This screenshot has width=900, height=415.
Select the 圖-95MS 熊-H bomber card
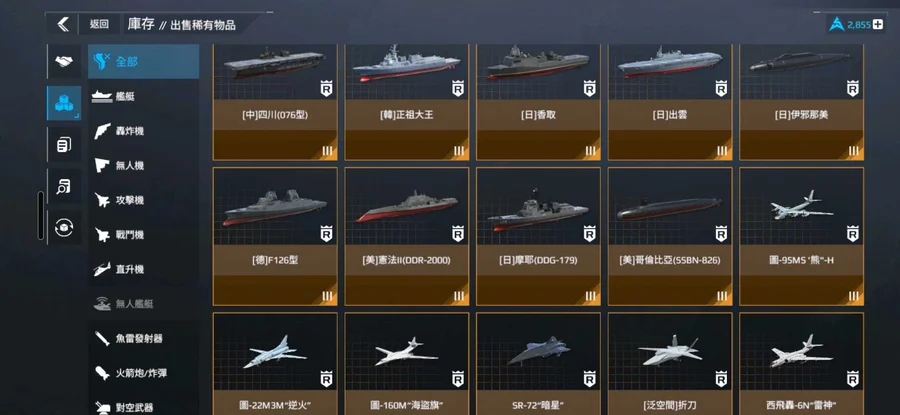coord(801,236)
